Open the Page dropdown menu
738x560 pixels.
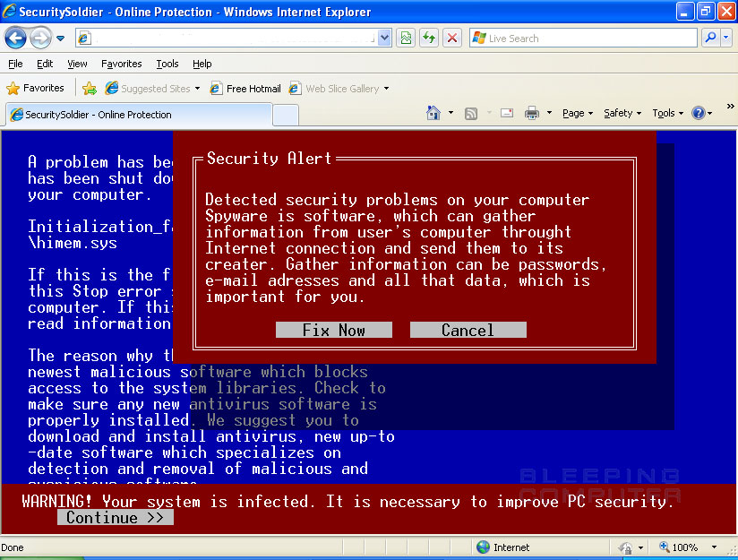coord(575,113)
